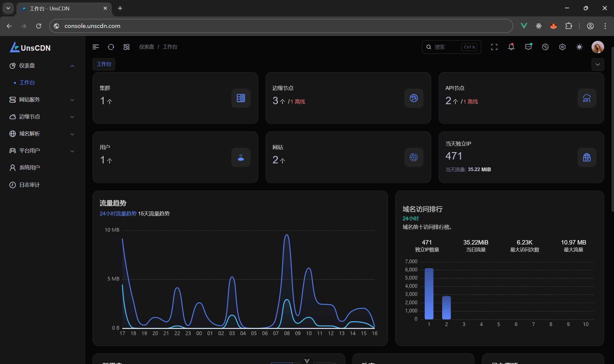Click the refresh page icon
This screenshot has height=364, width=614.
[x=111, y=47]
